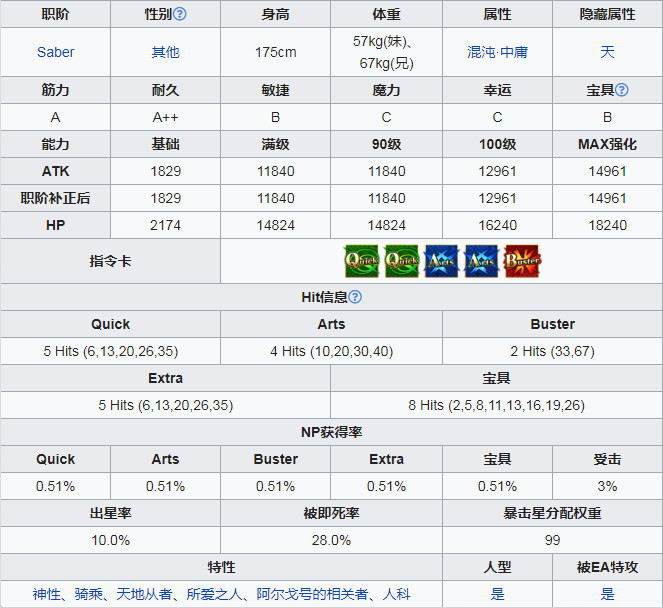663x608 pixels.
Task: Click the red Buster command card
Action: click(x=522, y=261)
